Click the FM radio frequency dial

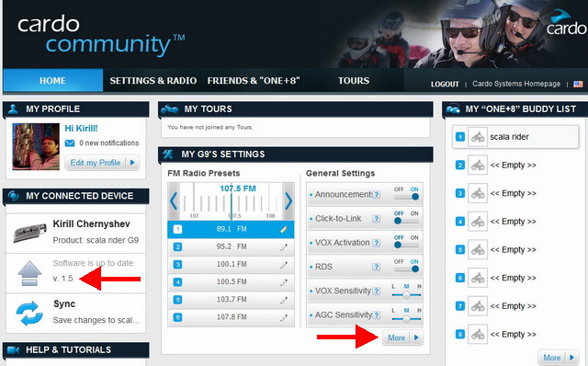[231, 201]
